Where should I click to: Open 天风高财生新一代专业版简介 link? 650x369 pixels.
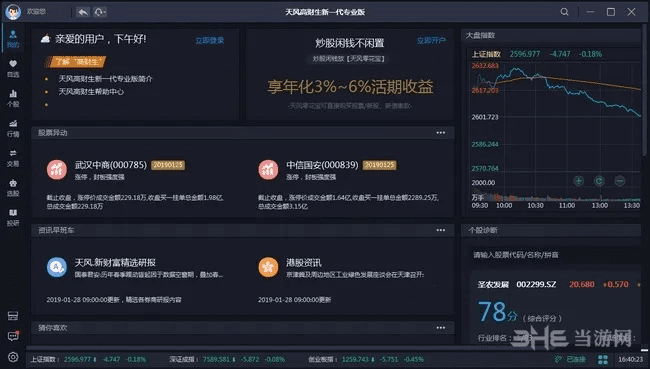(x=105, y=79)
